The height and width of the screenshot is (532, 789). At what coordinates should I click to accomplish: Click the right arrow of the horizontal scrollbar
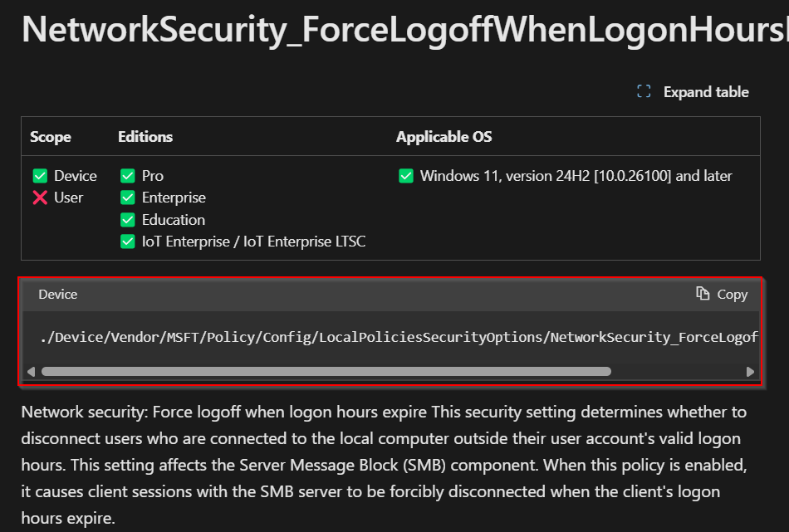750,371
